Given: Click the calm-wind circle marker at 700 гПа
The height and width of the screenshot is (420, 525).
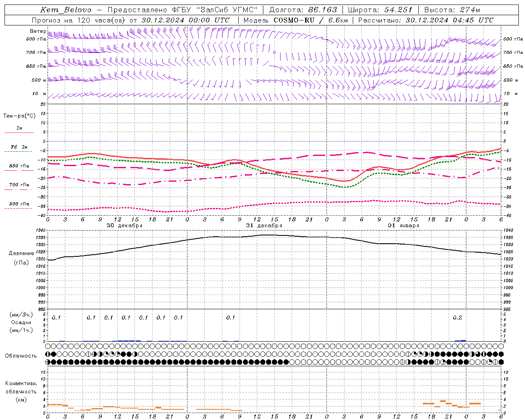Looking at the screenshot, I should pyautogui.click(x=274, y=52).
